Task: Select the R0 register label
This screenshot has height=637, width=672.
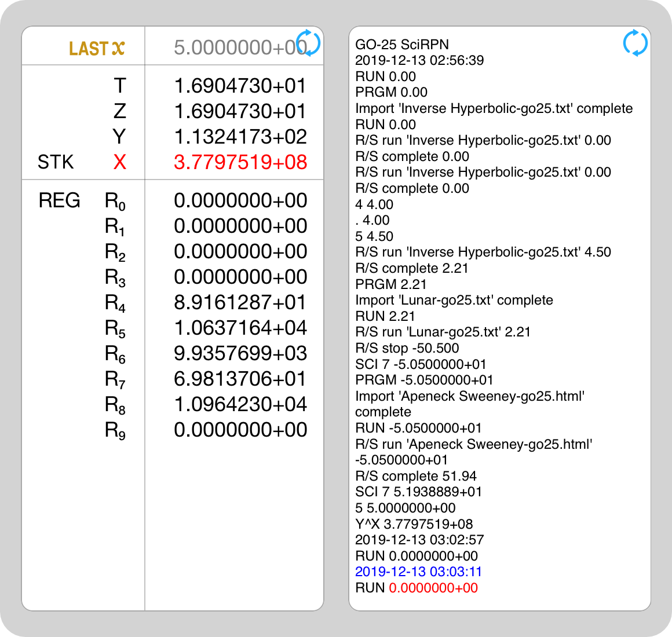Action: coord(115,202)
